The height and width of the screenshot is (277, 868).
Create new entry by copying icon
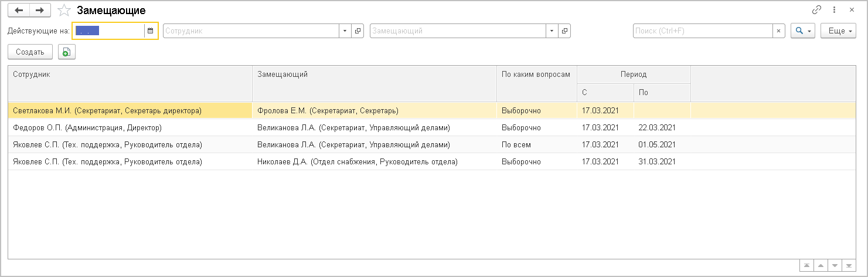tap(66, 52)
